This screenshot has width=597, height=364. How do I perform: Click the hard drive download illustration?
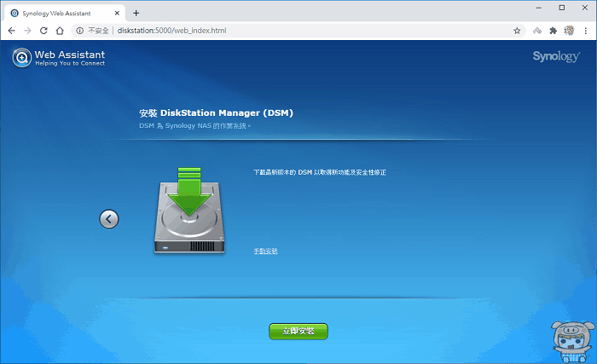coord(189,211)
